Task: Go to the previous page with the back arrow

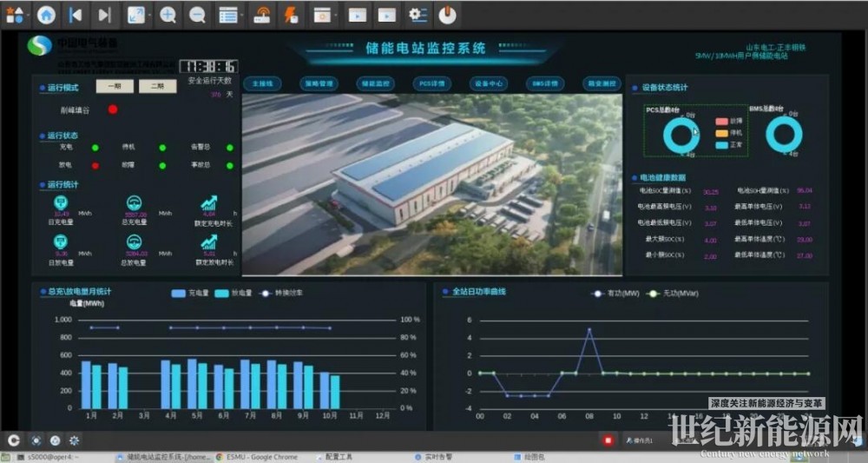Action: (76, 14)
